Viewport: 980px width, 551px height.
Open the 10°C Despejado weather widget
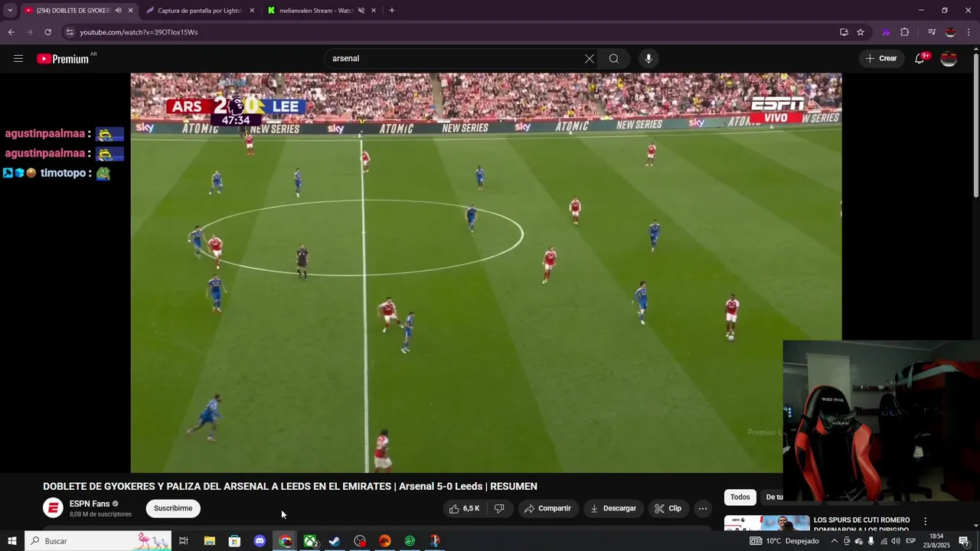(784, 541)
